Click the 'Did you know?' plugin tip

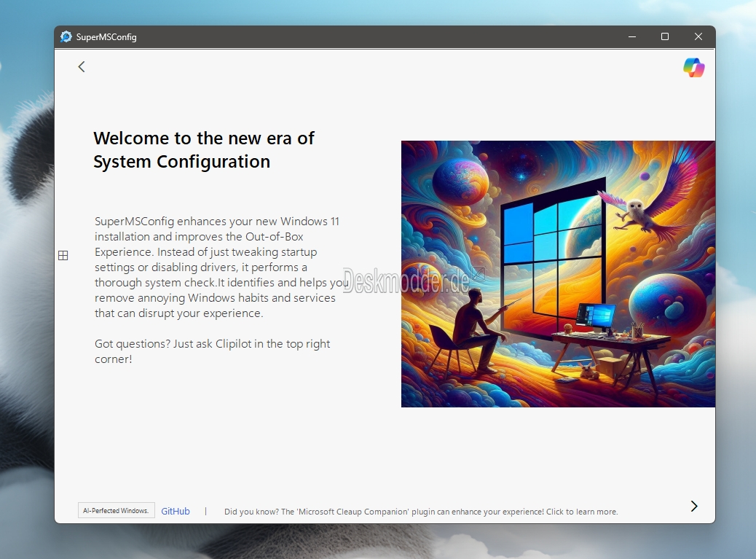(421, 512)
